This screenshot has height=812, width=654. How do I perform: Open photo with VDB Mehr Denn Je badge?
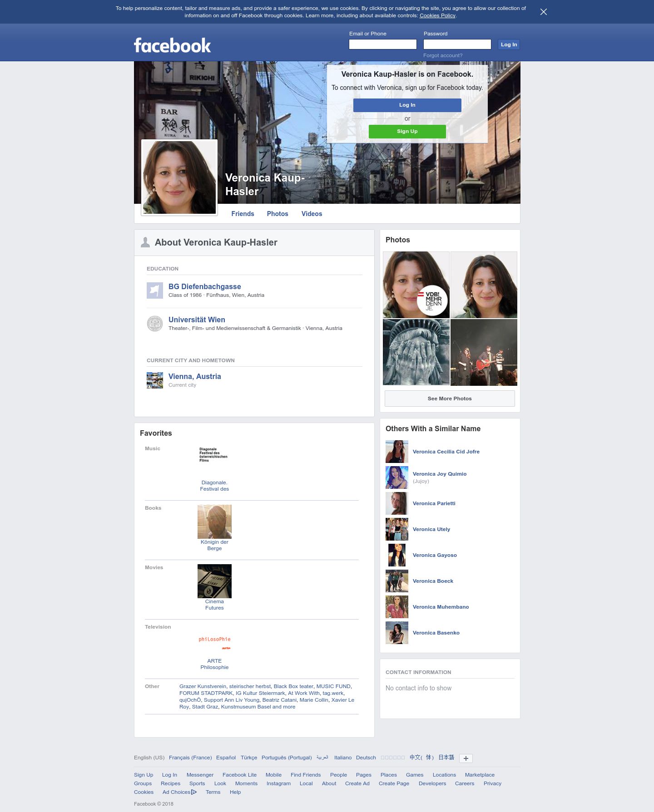click(x=416, y=285)
